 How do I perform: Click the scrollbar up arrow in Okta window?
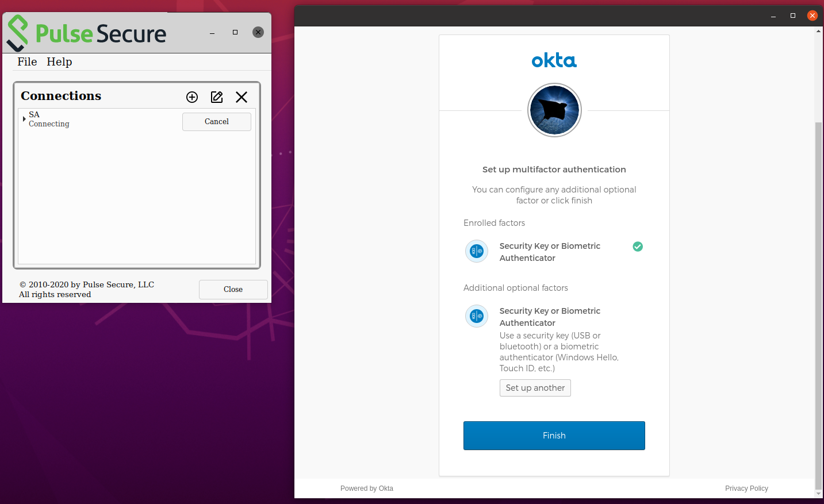pyautogui.click(x=819, y=31)
